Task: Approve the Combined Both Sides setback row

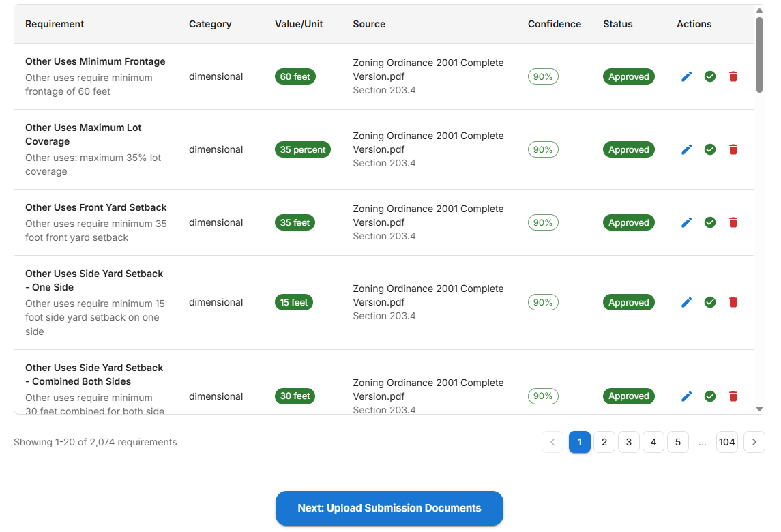Action: pyautogui.click(x=710, y=396)
